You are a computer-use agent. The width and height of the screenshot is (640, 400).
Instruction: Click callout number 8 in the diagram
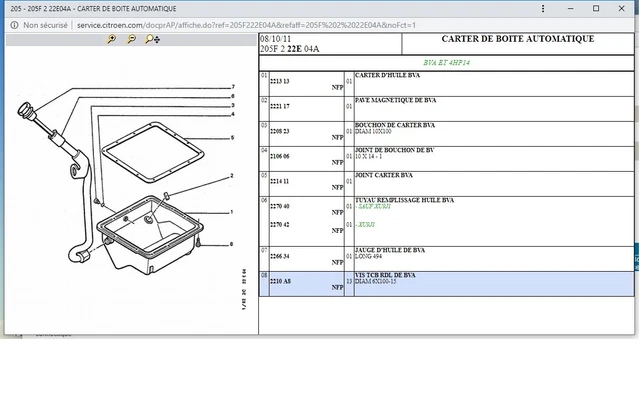pos(231,244)
